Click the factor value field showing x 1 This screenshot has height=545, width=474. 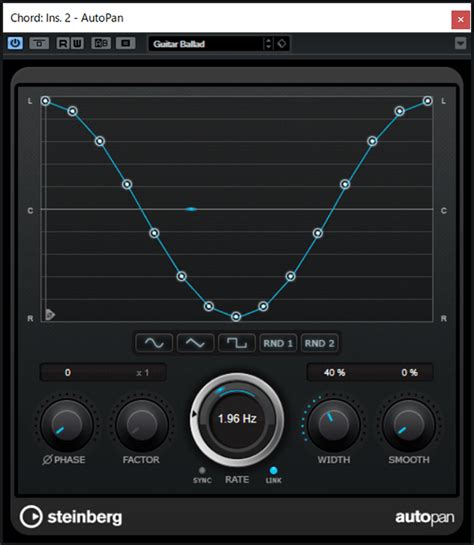pos(142,373)
